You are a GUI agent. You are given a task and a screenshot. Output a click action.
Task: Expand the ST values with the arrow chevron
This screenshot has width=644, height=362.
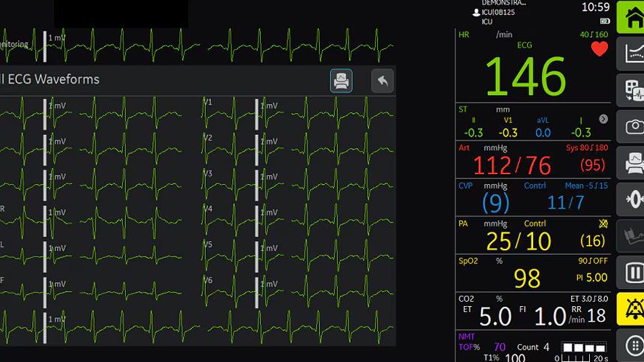coord(603,119)
